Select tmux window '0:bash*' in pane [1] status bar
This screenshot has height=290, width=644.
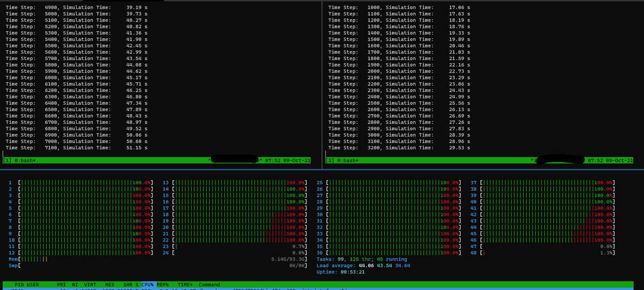[25, 160]
